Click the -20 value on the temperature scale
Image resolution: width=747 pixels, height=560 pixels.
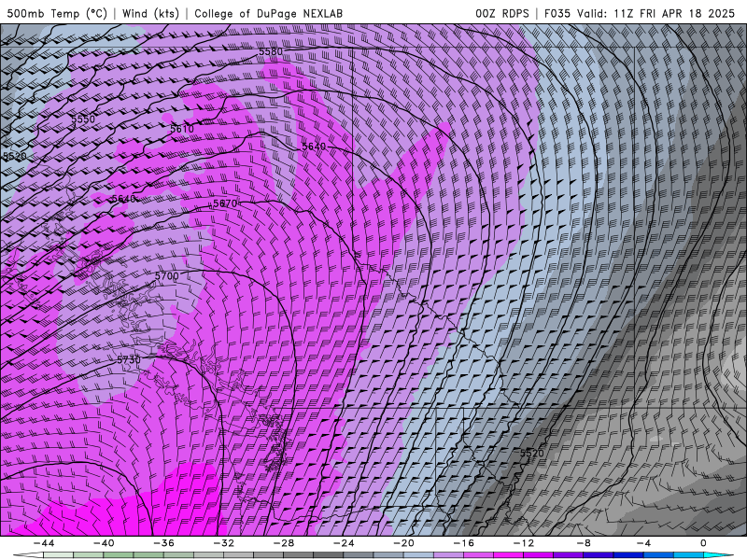pos(404,543)
